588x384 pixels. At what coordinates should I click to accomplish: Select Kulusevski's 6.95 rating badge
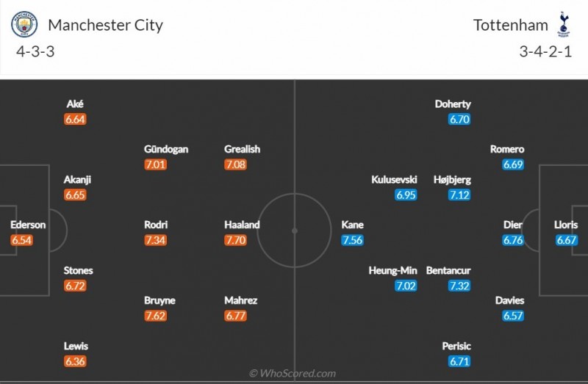click(x=406, y=195)
